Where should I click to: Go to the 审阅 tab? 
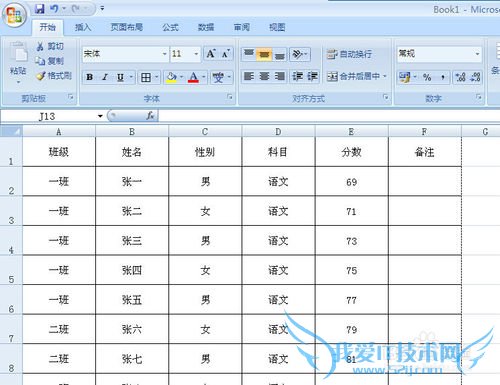point(242,27)
